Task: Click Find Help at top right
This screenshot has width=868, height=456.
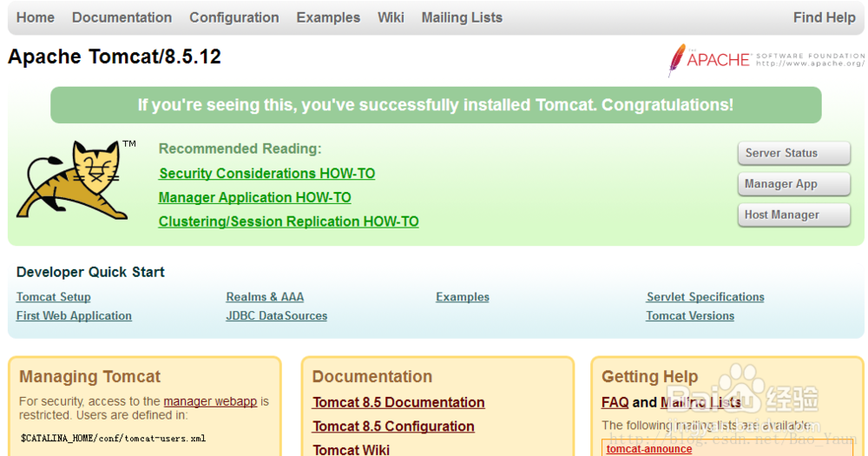Action: (824, 17)
